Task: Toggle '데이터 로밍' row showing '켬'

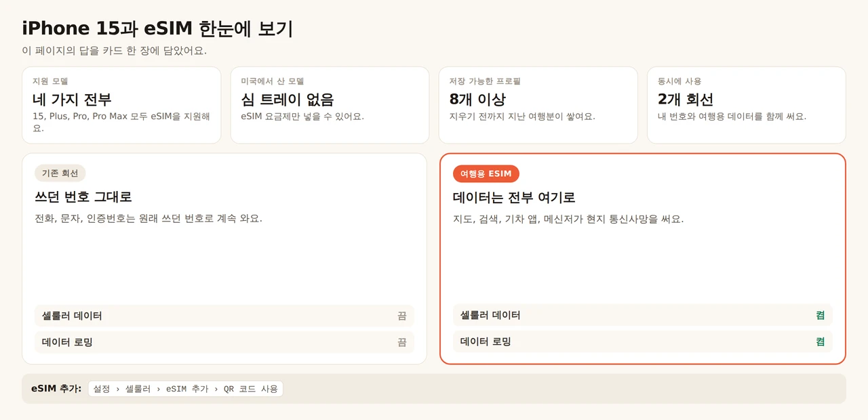Action: tap(643, 341)
